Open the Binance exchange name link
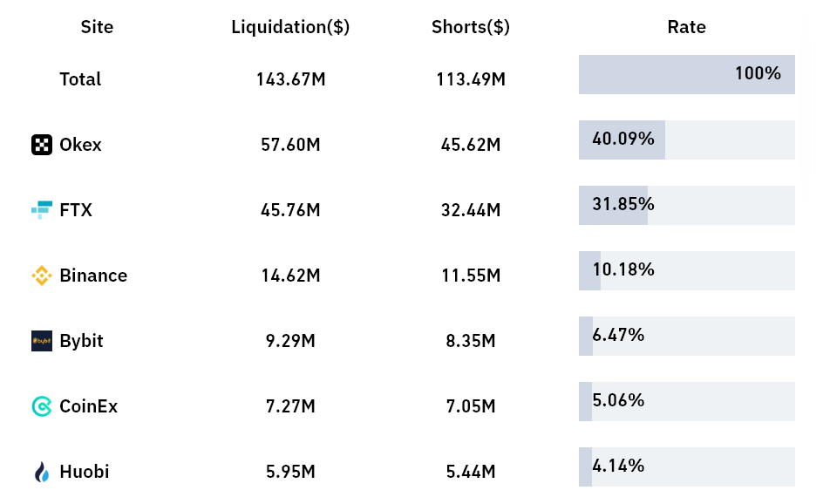This screenshot has width=823, height=504. [93, 276]
